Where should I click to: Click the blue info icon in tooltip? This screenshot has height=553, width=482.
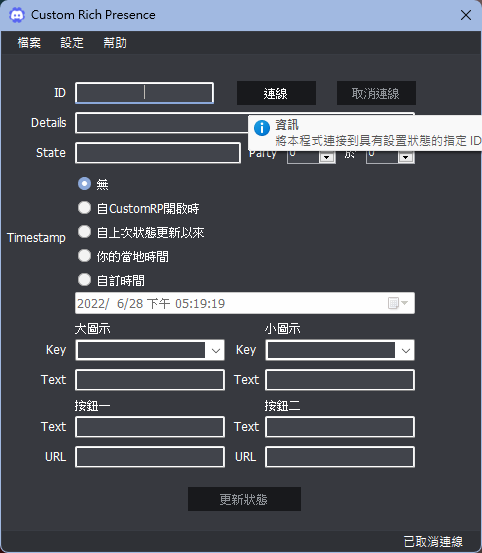(262, 128)
